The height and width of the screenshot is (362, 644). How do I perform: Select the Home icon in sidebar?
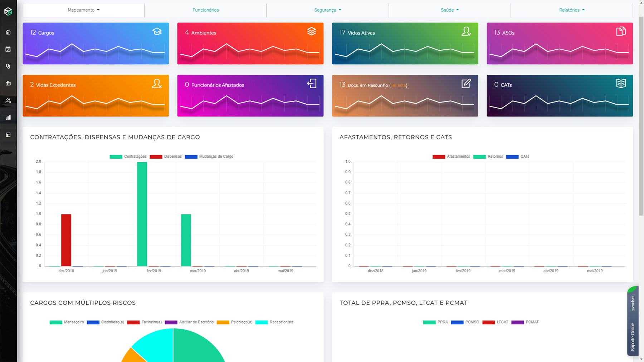(x=8, y=32)
